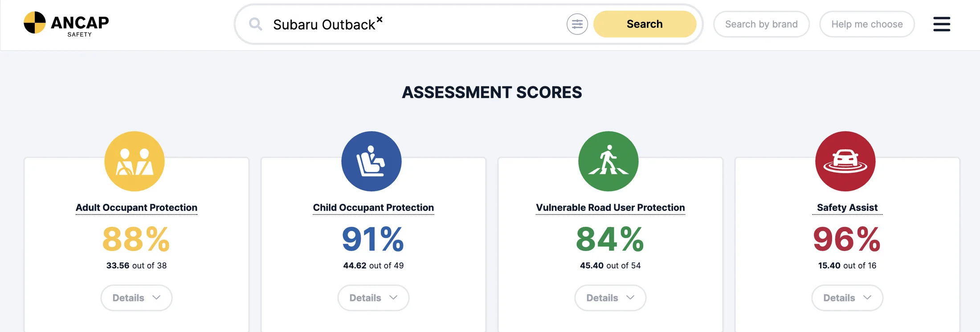Image resolution: width=980 pixels, height=332 pixels.
Task: Click the red Safety Assist car icon
Action: coord(845,161)
